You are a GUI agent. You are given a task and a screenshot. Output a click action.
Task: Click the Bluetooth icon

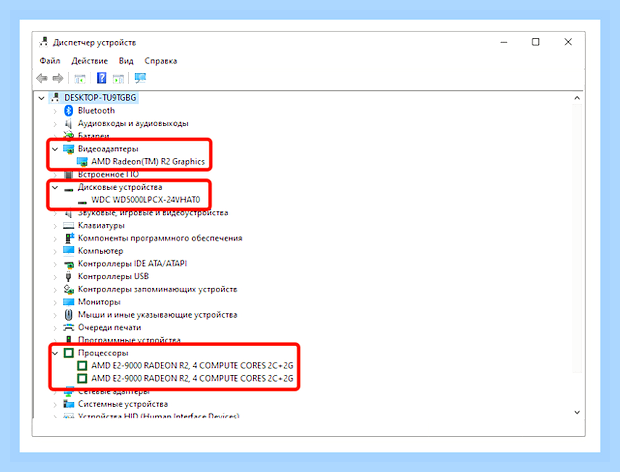click(x=68, y=111)
